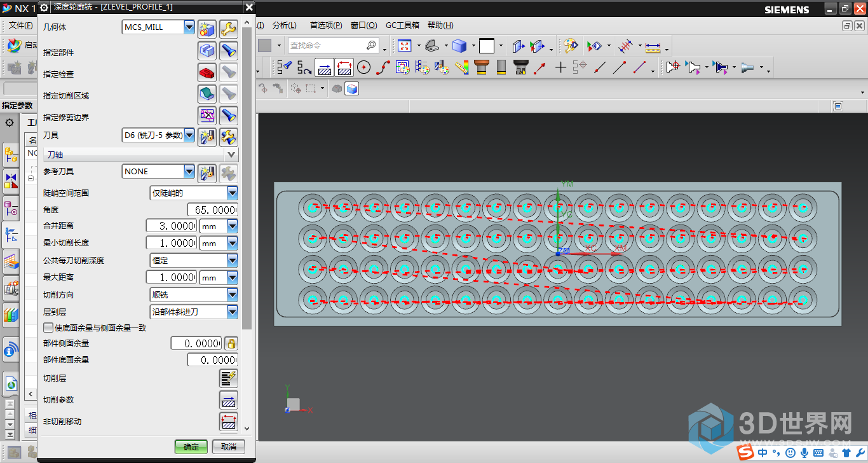The width and height of the screenshot is (868, 463).
Task: Click the red circle target point icon
Action: click(x=363, y=67)
